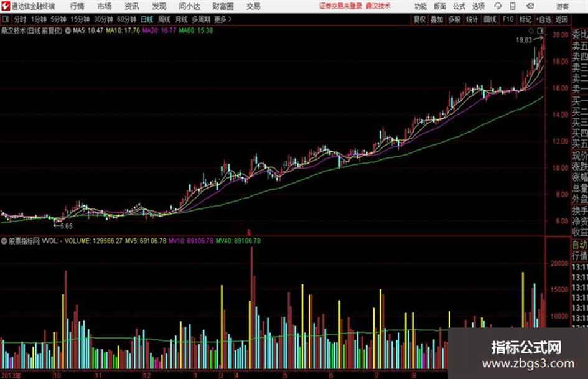The image size is (588, 379).
Task: Click the 游客 guest account label
Action: coord(562,6)
